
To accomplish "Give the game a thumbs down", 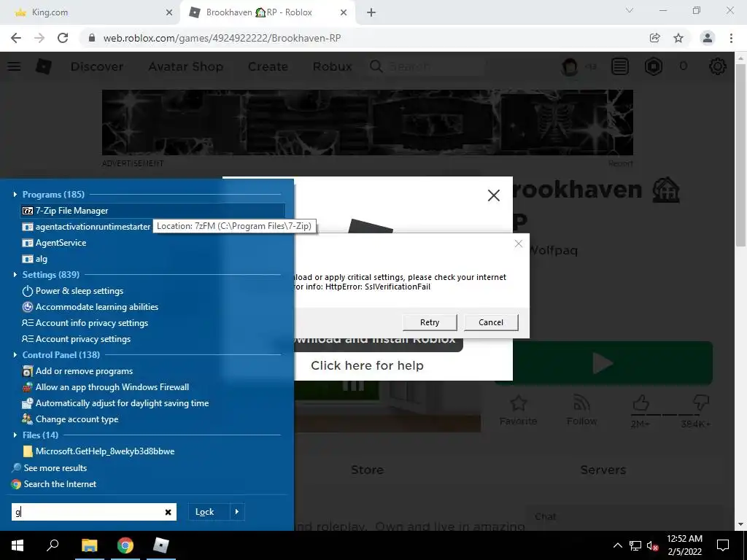I will [x=700, y=403].
